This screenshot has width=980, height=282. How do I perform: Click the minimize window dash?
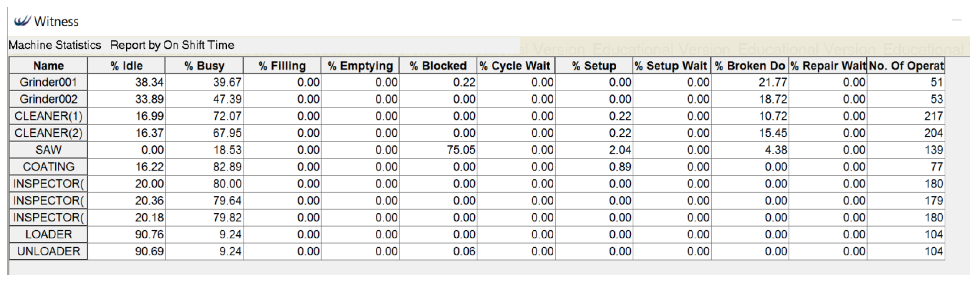pyautogui.click(x=956, y=21)
